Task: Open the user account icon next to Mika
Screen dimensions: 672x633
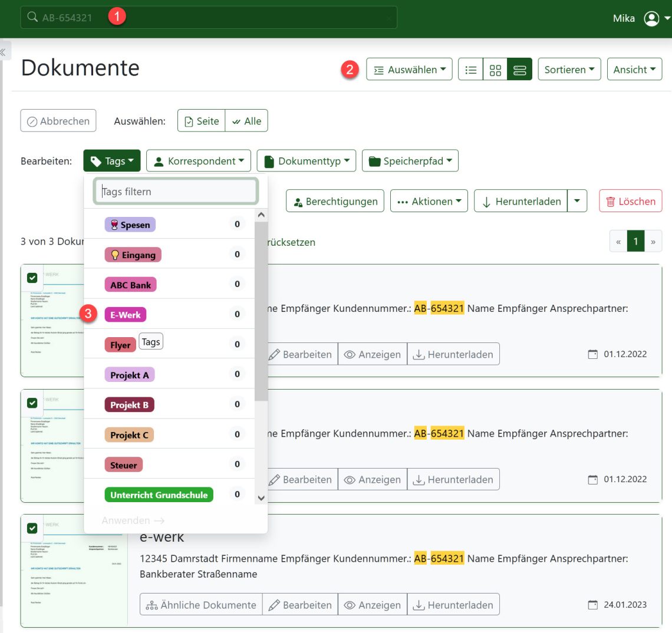Action: [651, 18]
